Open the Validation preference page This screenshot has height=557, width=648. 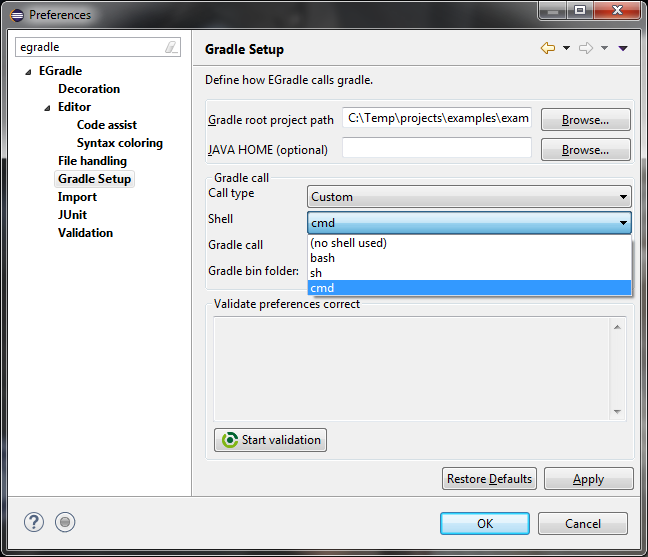point(85,233)
